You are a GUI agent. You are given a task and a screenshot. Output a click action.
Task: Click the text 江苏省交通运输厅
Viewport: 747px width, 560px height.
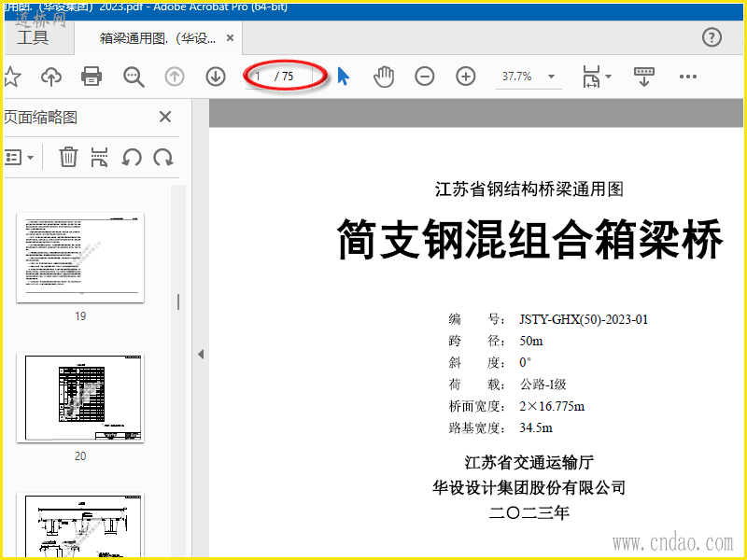pos(529,462)
